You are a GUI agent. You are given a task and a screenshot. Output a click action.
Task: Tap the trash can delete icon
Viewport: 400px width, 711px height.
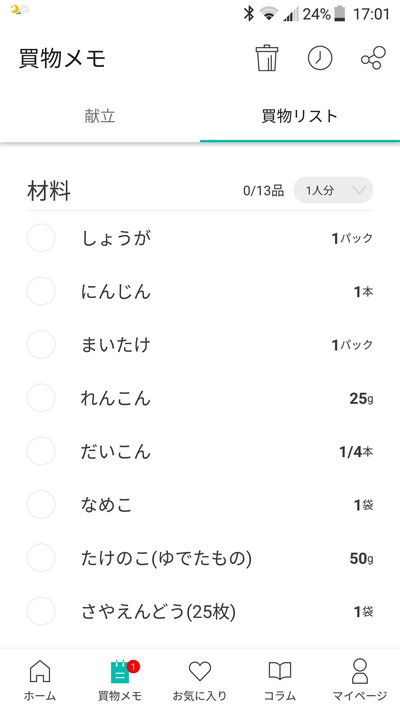coord(267,58)
